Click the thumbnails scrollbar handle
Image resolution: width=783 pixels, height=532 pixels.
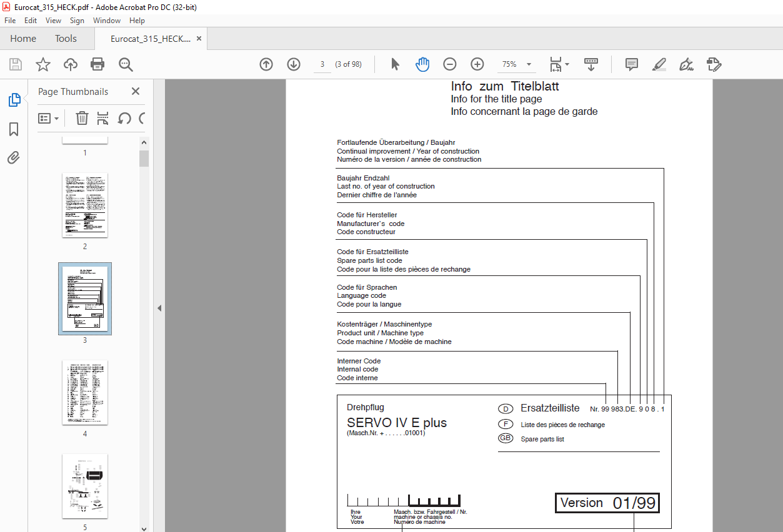[x=144, y=159]
